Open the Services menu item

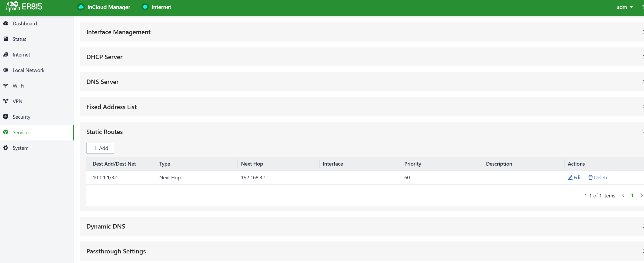[x=21, y=132]
